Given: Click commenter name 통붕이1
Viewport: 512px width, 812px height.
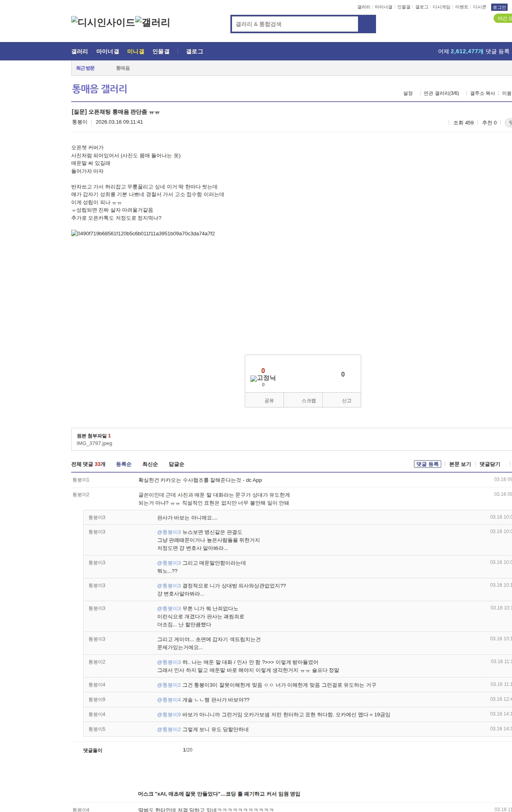Looking at the screenshot, I should pos(81,480).
